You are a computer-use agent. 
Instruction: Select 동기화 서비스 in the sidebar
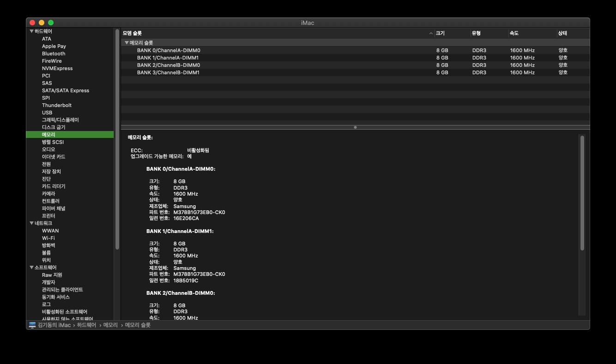click(x=56, y=297)
